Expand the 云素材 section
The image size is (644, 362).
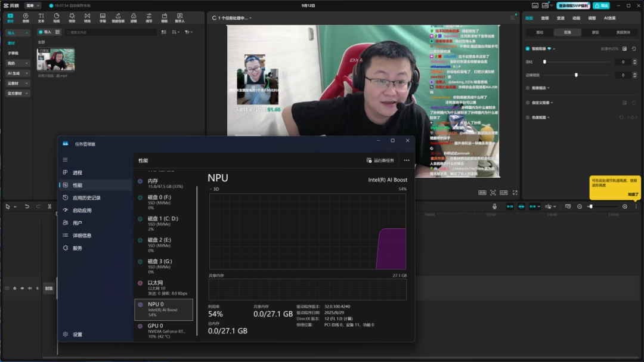pyautogui.click(x=17, y=83)
